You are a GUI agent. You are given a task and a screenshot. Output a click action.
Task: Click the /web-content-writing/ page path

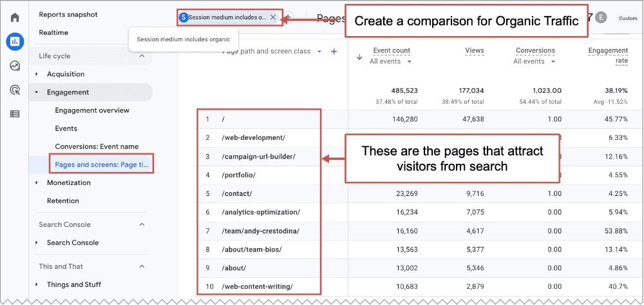[257, 287]
